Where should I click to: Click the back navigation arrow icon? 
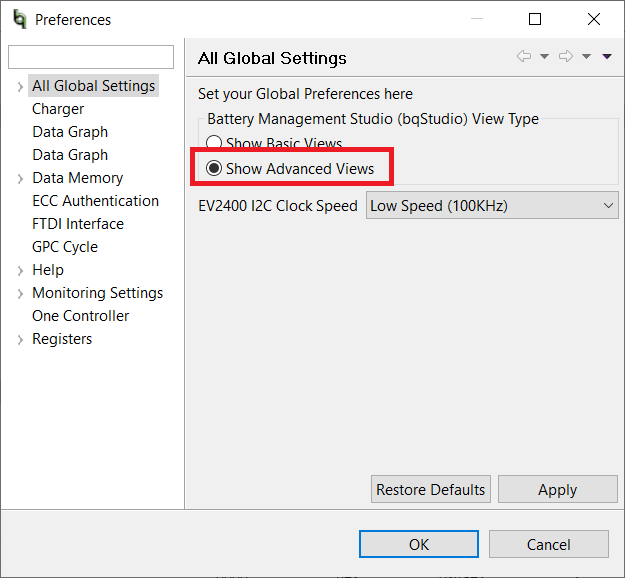pyautogui.click(x=524, y=56)
